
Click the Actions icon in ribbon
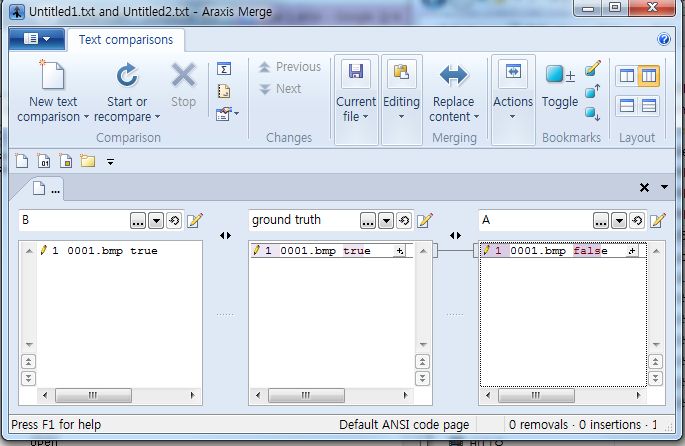[x=513, y=72]
